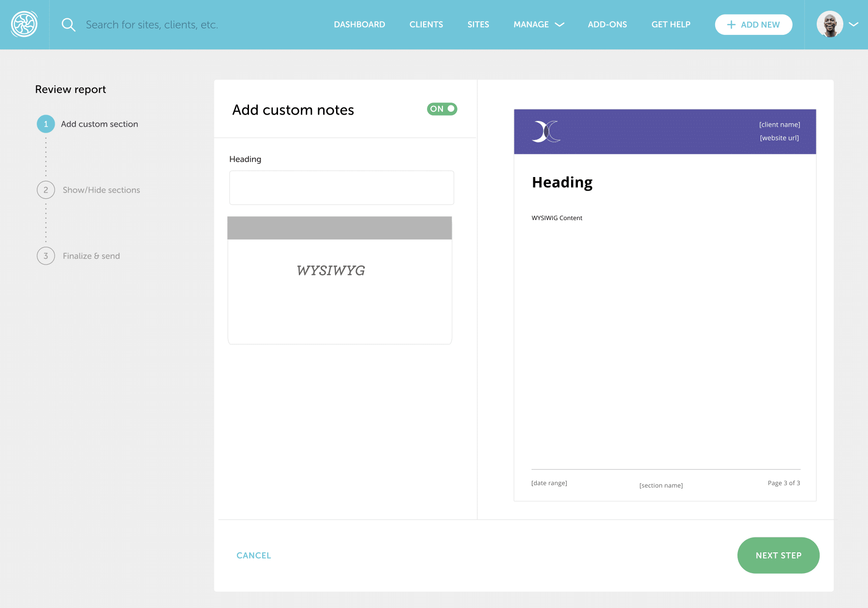Open the profile dropdown chevron
Image resolution: width=868 pixels, height=608 pixels.
tap(853, 24)
